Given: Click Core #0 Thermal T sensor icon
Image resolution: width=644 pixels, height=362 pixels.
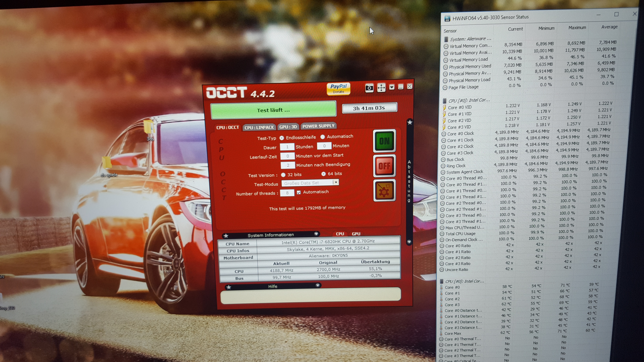Looking at the screenshot, I should [441, 339].
